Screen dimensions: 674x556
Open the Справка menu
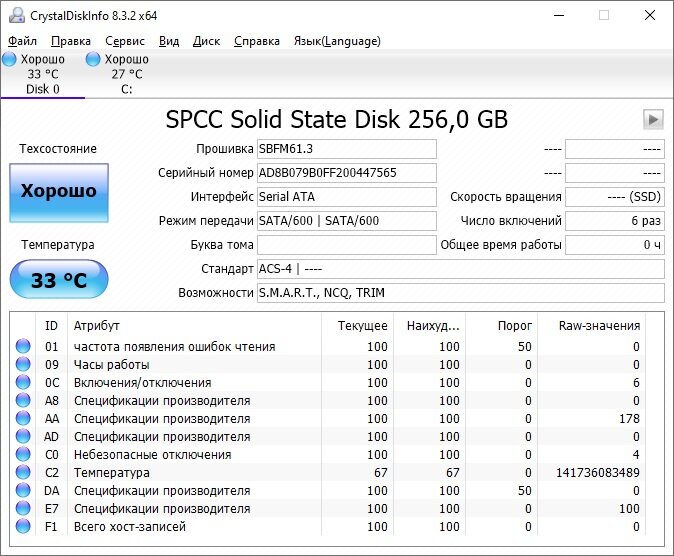pos(257,41)
